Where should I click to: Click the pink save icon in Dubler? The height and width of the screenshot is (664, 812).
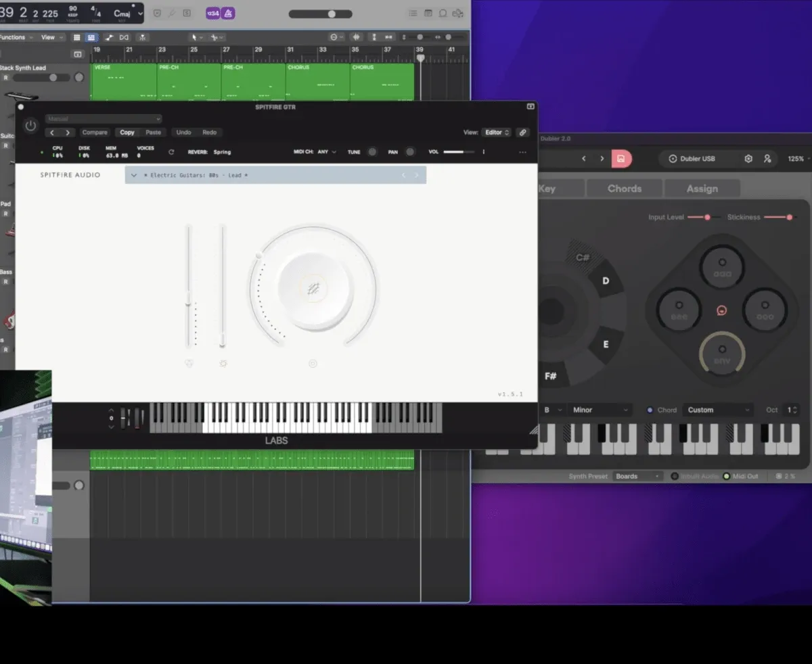[621, 158]
